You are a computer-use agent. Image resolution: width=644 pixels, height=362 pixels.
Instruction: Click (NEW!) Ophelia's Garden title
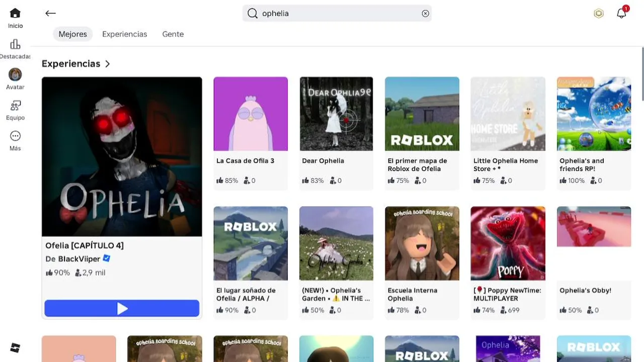[x=336, y=294]
